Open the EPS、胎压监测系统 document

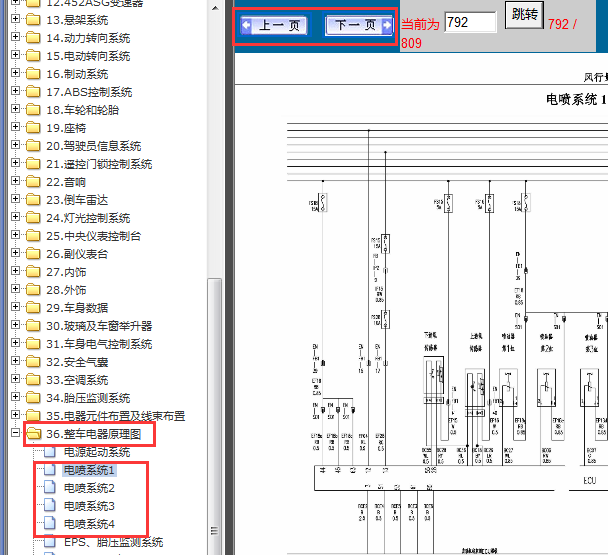(114, 542)
